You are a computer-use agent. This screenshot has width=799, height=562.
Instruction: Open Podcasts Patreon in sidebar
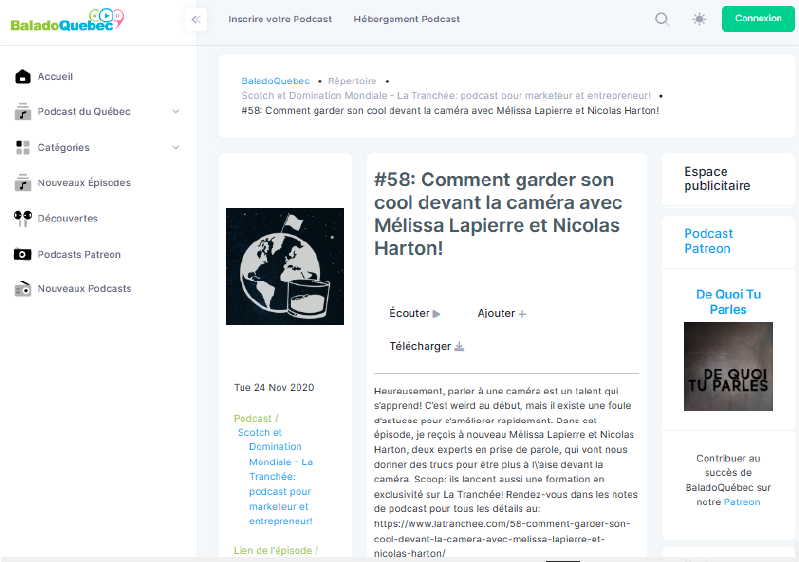[x=79, y=254]
